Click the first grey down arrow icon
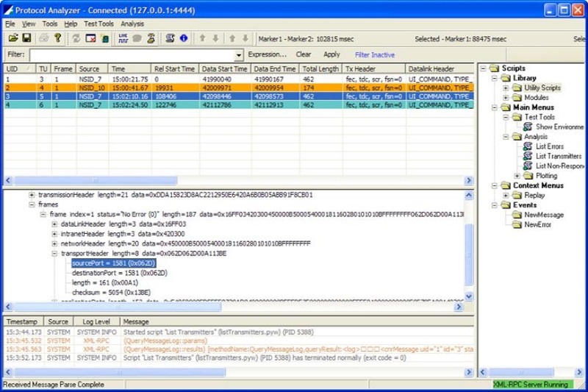The width and height of the screenshot is (588, 392). tap(215, 38)
